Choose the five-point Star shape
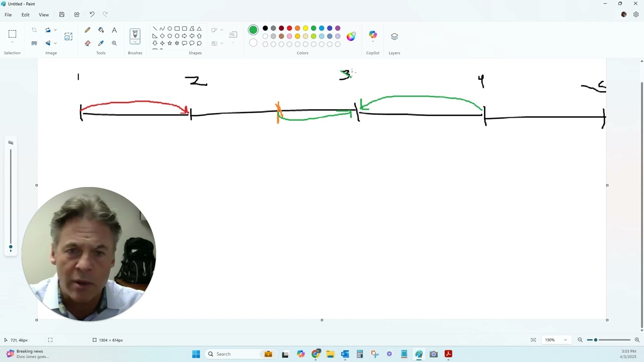 pyautogui.click(x=170, y=43)
